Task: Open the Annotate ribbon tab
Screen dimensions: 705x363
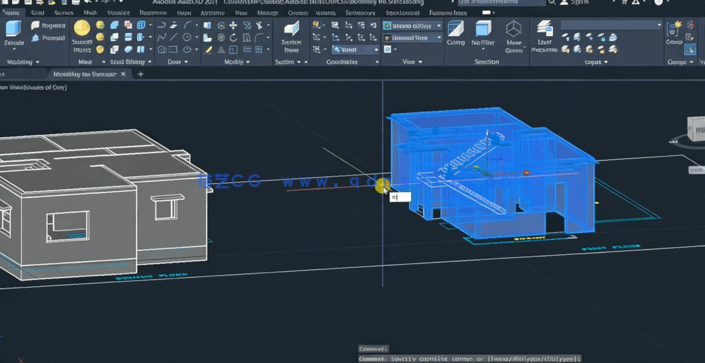Action: click(x=213, y=13)
